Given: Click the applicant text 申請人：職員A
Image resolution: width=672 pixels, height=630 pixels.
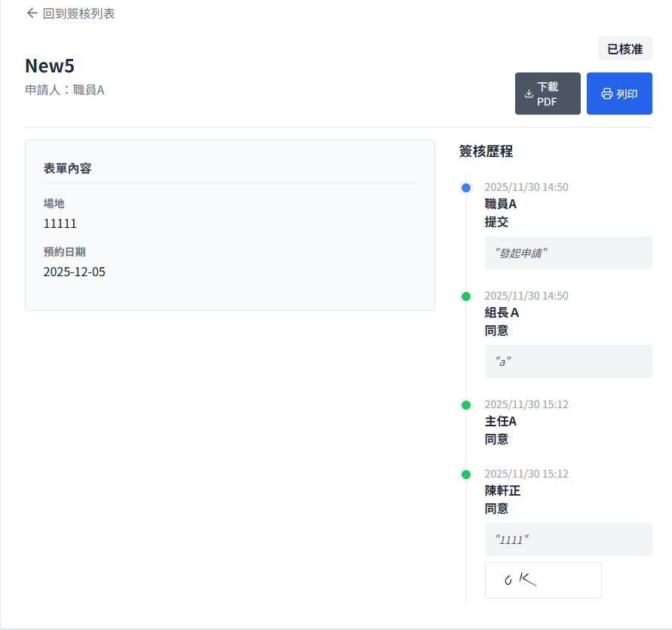Looking at the screenshot, I should (65, 90).
